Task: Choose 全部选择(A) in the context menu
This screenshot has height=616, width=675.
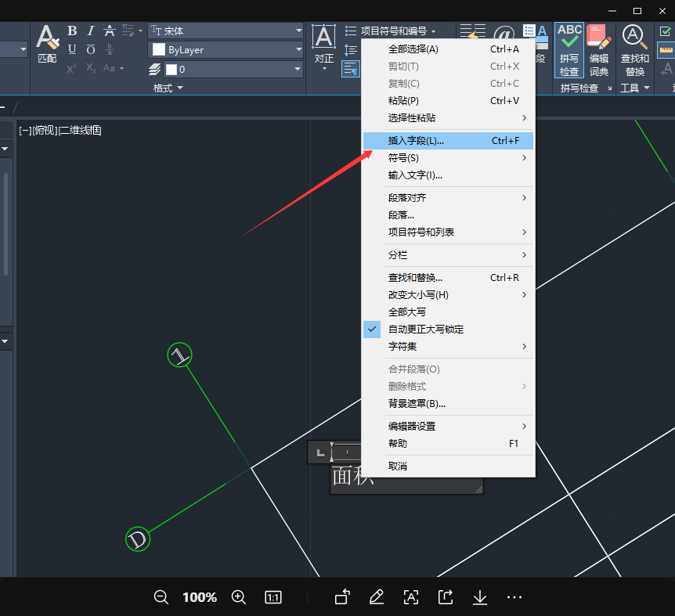Action: (x=448, y=49)
